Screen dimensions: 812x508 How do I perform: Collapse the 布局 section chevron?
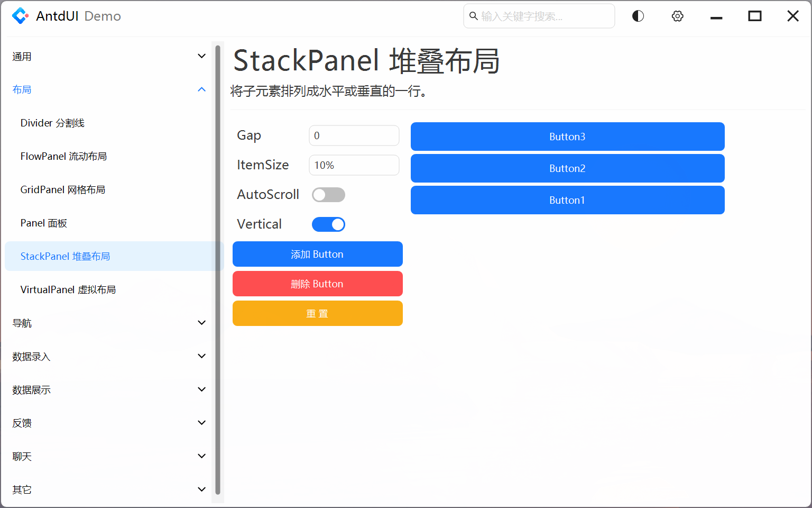click(x=201, y=89)
